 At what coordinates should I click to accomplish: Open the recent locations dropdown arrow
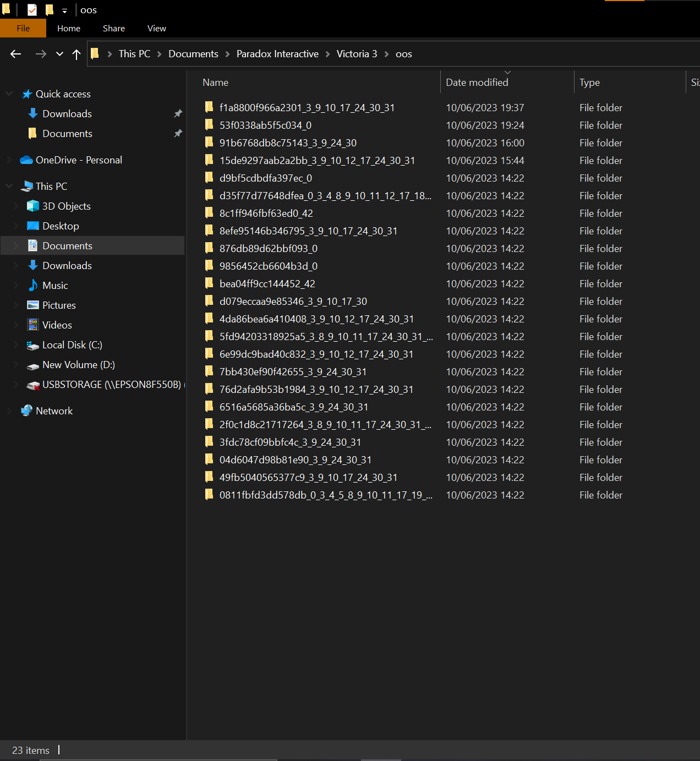click(59, 54)
